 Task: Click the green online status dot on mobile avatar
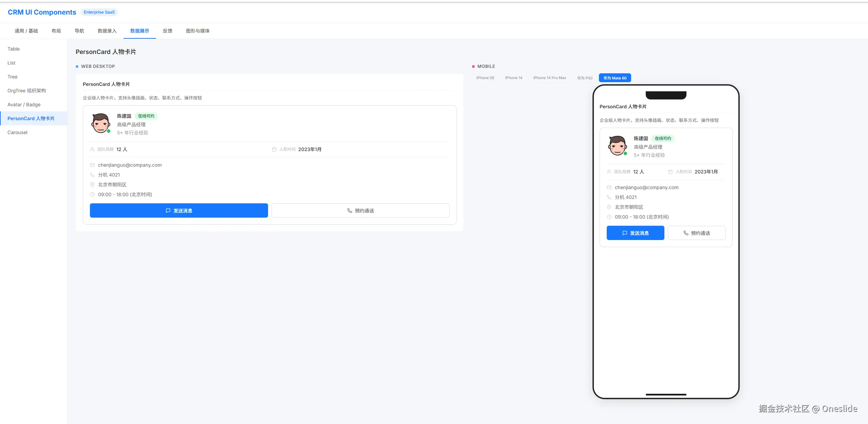point(625,153)
